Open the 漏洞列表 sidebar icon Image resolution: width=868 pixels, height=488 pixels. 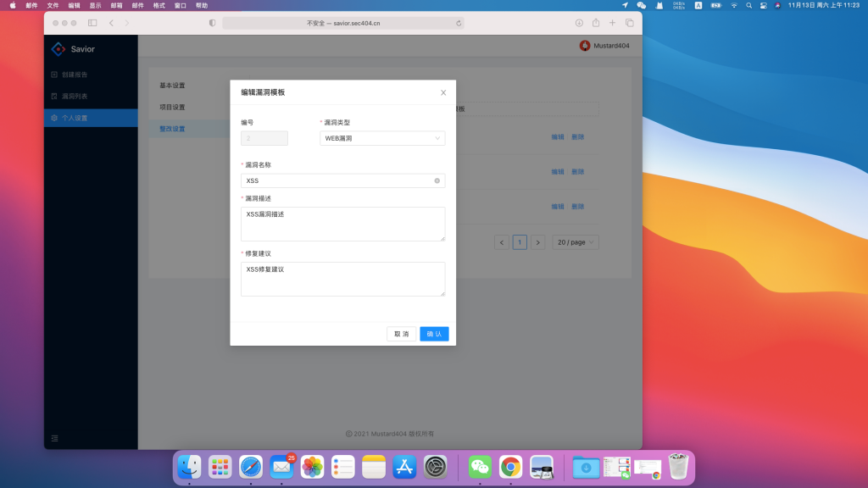pyautogui.click(x=54, y=96)
